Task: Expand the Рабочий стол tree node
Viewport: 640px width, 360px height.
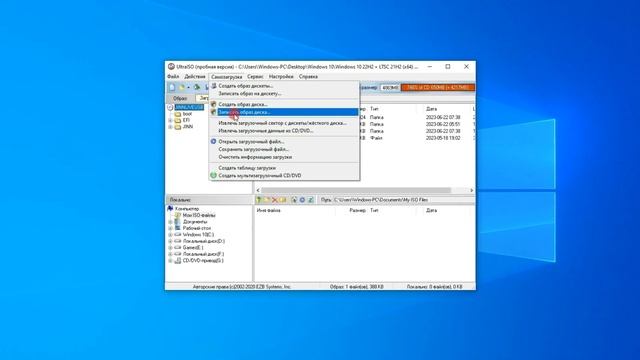Action: (x=170, y=228)
